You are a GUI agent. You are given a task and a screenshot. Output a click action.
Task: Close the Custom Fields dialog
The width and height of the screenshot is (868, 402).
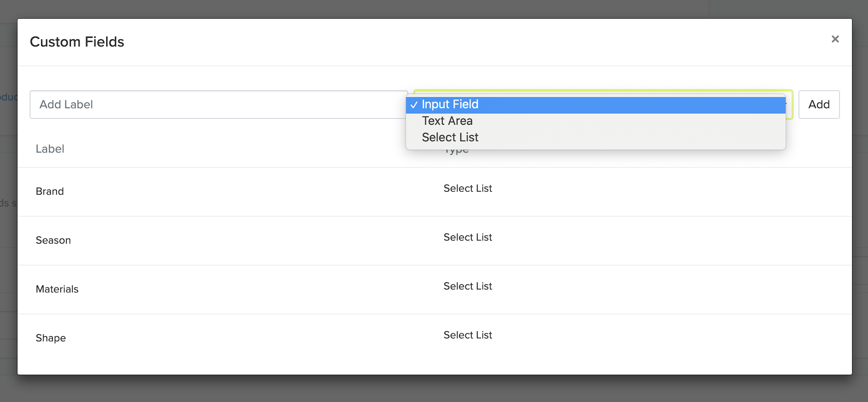(x=835, y=39)
